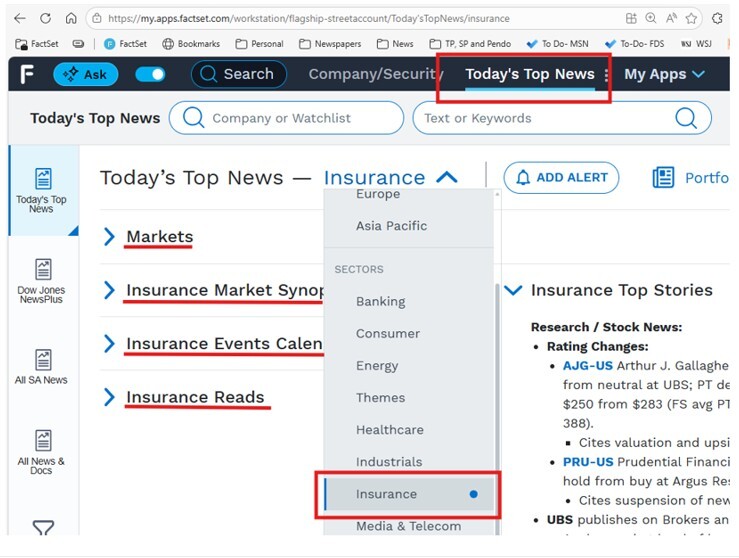Choose Healthcare sector
This screenshot has width=739, height=558.
pyautogui.click(x=390, y=430)
